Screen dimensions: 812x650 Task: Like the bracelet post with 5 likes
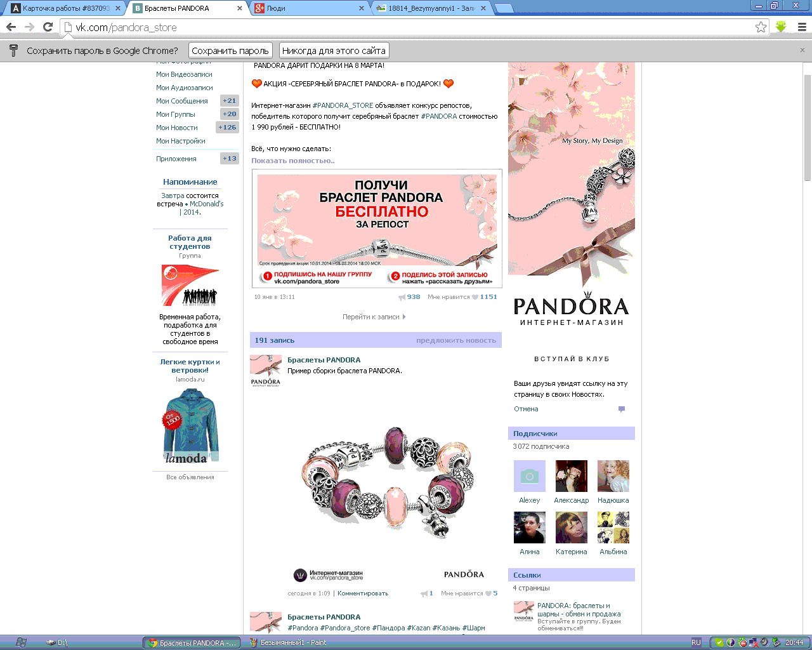tap(488, 594)
